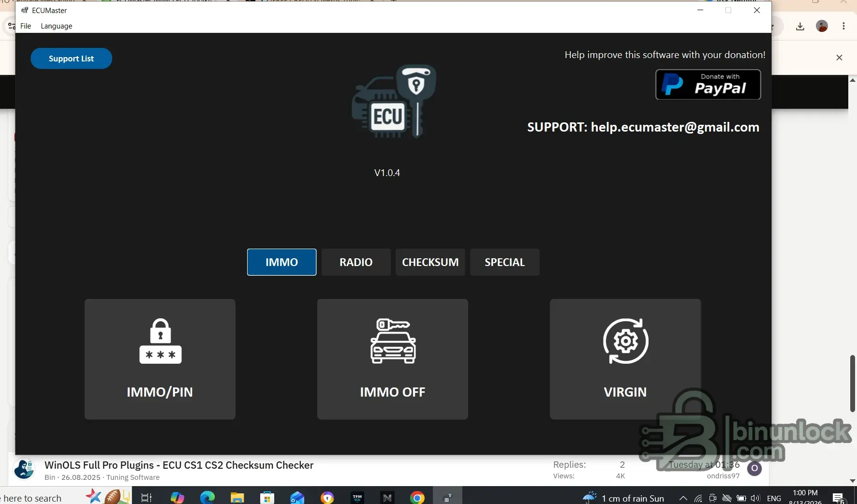
Task: Click the browser scrollbar up arrow
Action: [x=853, y=79]
